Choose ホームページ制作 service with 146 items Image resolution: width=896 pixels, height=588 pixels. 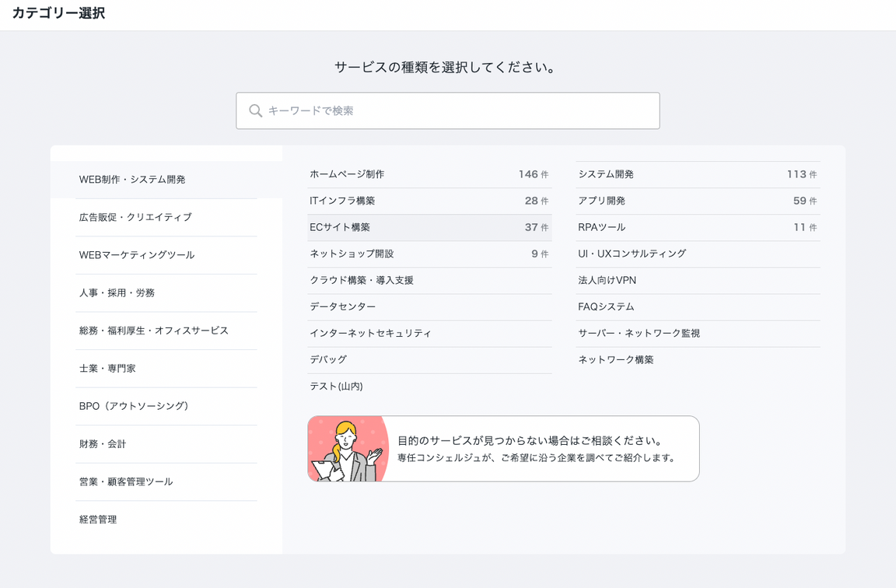(347, 174)
